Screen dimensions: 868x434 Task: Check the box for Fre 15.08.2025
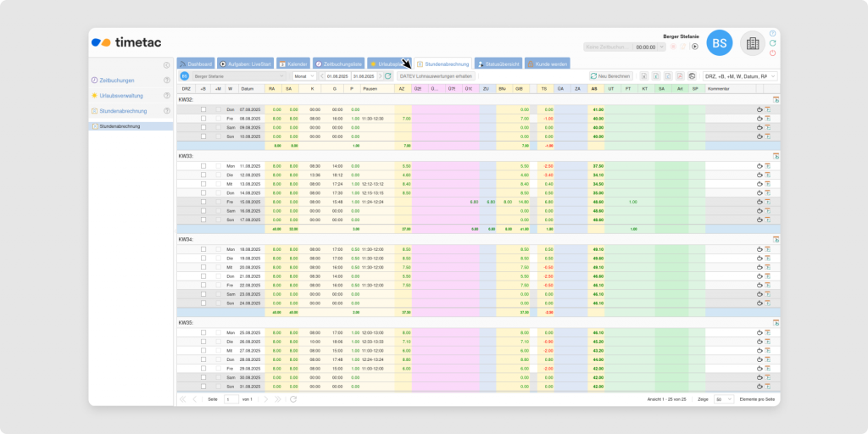tap(203, 202)
